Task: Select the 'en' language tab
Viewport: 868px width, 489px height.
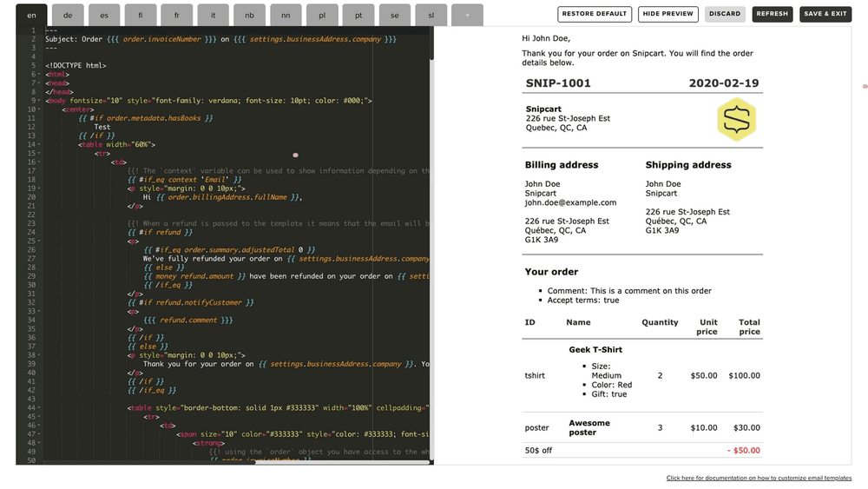Action: point(31,15)
